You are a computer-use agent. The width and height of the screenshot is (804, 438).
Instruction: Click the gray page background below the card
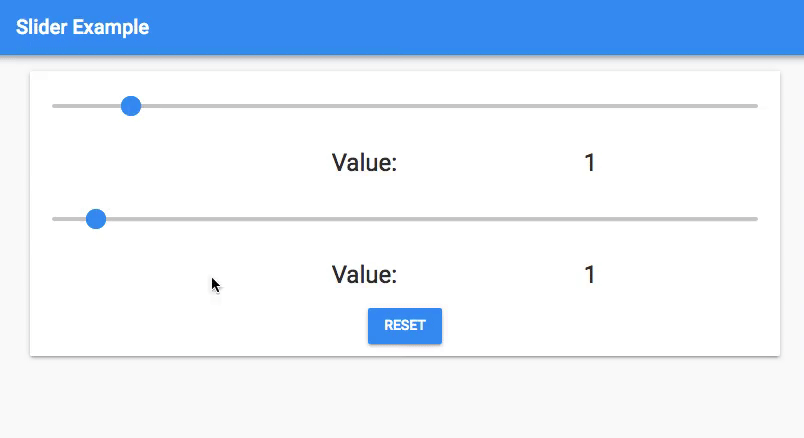click(400, 400)
